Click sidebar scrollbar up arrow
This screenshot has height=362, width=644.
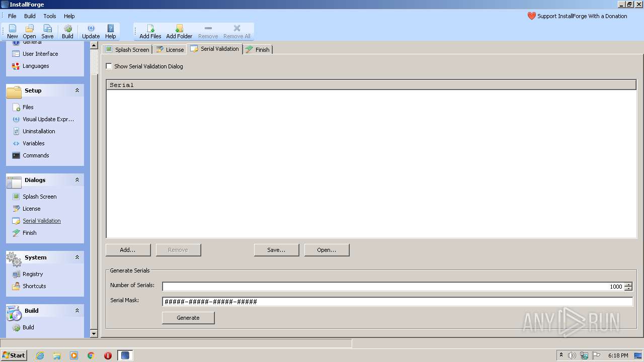point(94,45)
